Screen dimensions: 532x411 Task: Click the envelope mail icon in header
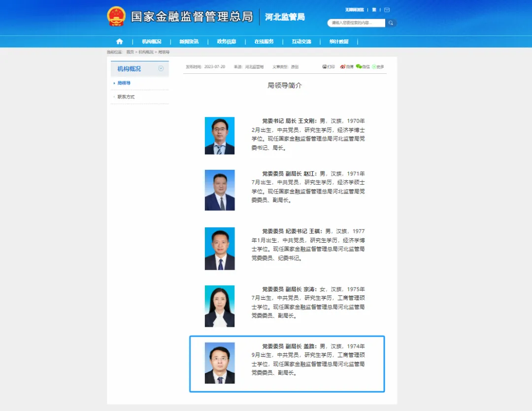387,10
